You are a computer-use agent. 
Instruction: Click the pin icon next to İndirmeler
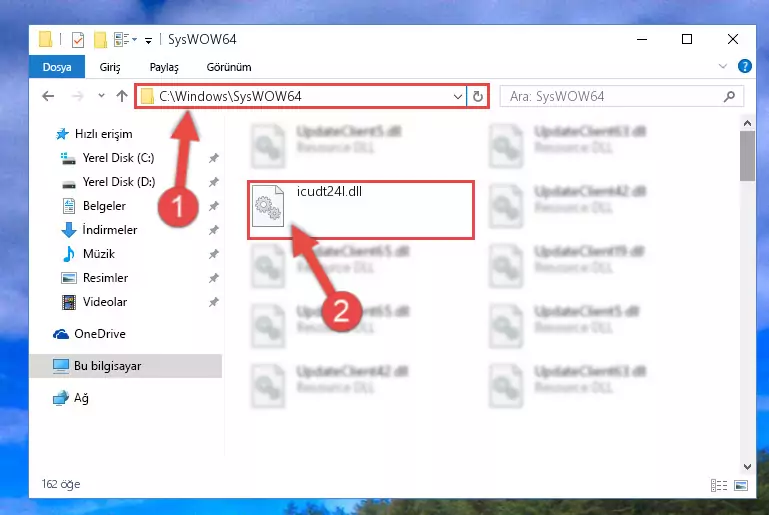click(213, 230)
